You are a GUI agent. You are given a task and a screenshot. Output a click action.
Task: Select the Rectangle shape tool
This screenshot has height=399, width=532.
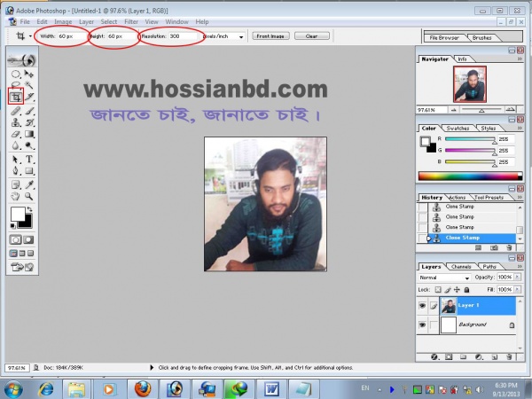(x=29, y=170)
